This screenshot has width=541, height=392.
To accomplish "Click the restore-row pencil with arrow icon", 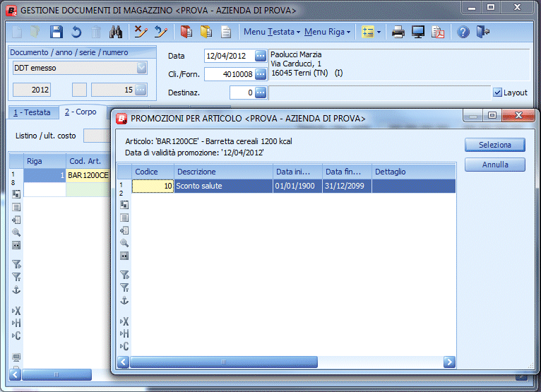I will pyautogui.click(x=160, y=32).
